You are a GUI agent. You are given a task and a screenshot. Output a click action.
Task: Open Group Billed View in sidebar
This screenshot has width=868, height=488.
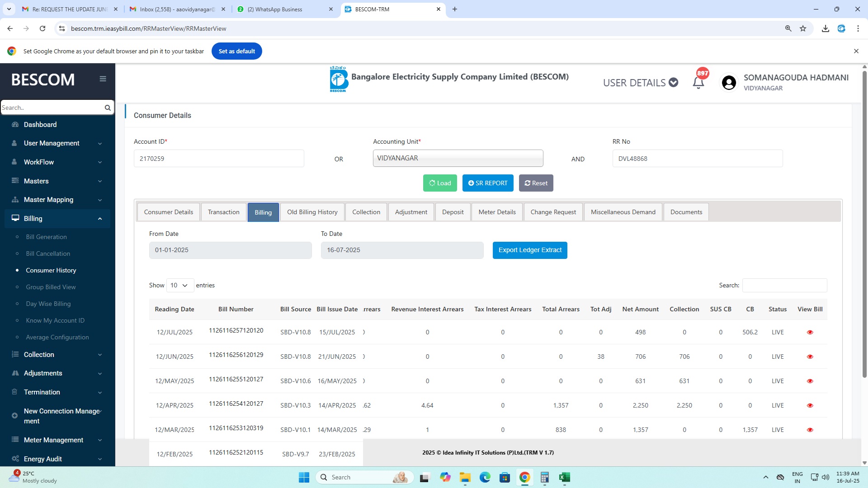51,287
